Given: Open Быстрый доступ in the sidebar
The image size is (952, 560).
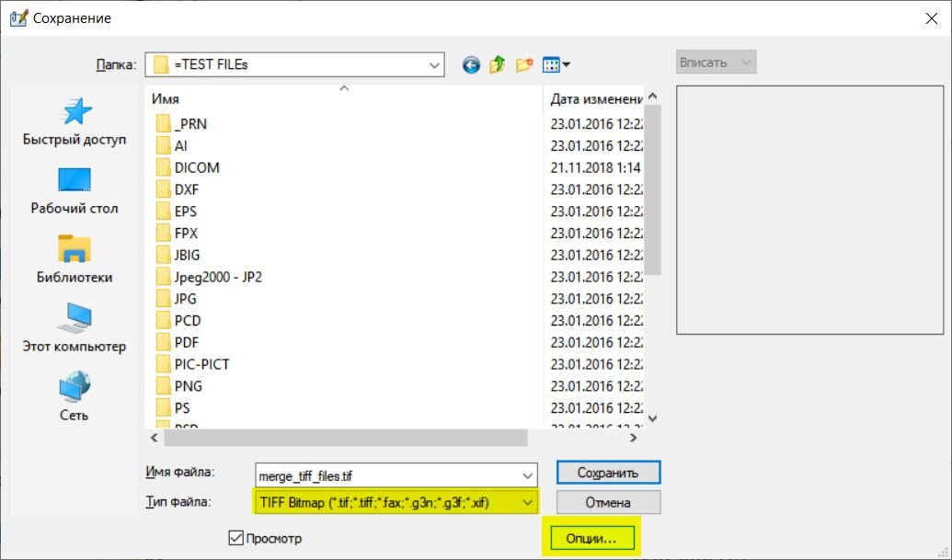Looking at the screenshot, I should click(75, 122).
